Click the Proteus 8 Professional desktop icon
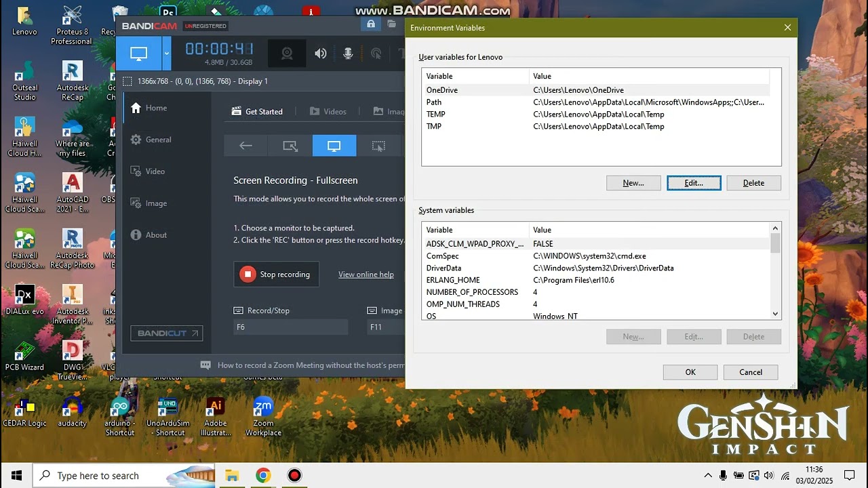 click(72, 25)
